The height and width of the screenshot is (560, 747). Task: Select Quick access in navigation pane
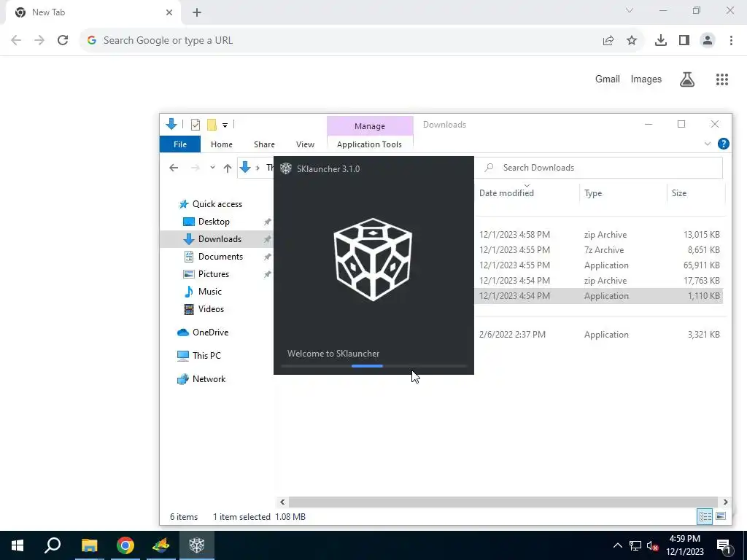(x=217, y=204)
